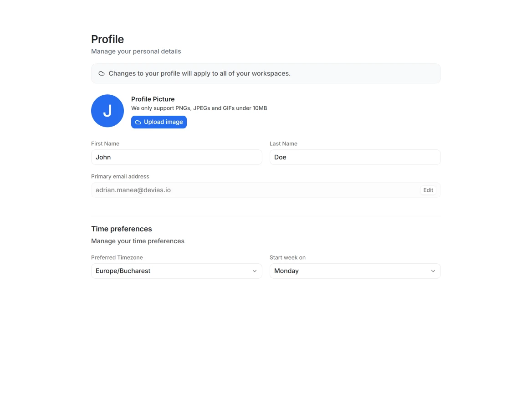Click the Edit button beside the email
The width and height of the screenshot is (532, 399).
click(428, 190)
